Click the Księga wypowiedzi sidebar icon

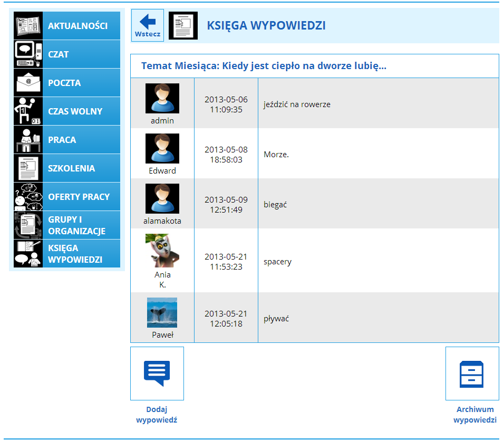[28, 253]
